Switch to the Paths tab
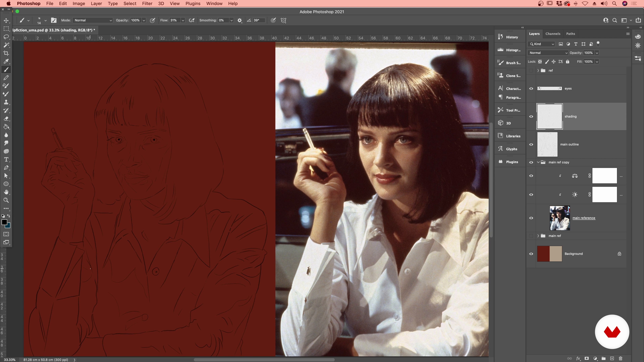The width and height of the screenshot is (644, 362). (571, 34)
